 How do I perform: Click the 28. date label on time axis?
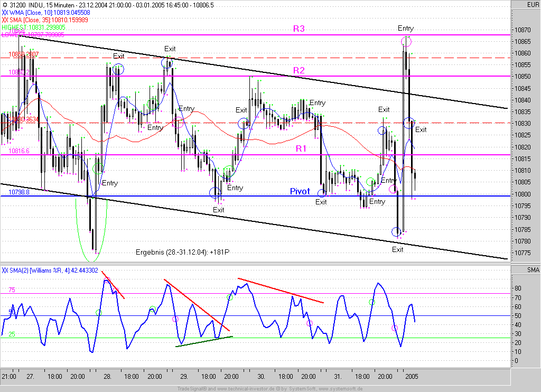point(107,377)
